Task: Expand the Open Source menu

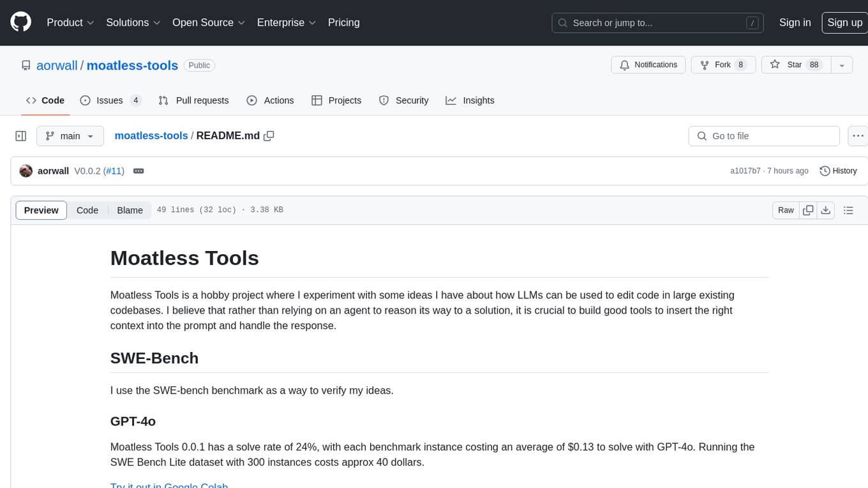Action: point(209,22)
